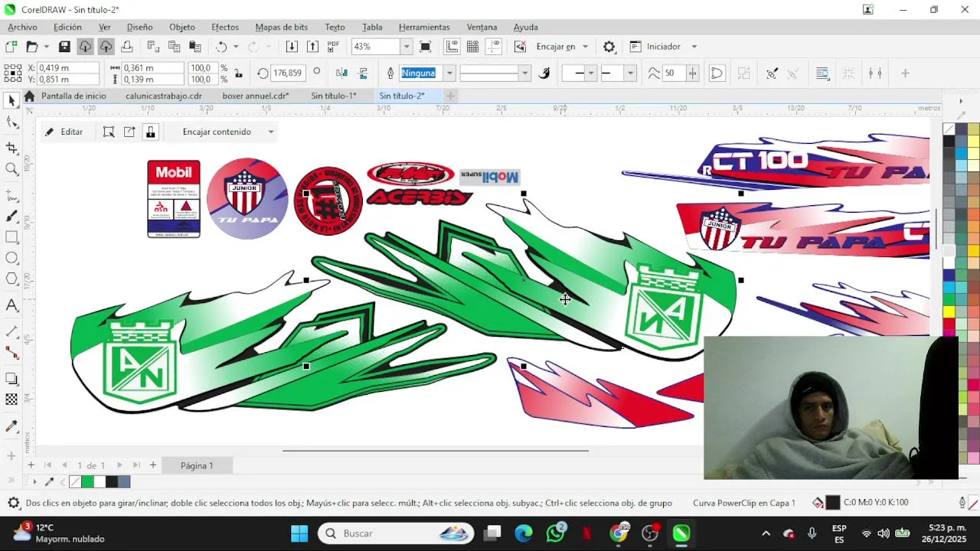Pick the Ellipse tool

tap(11, 258)
